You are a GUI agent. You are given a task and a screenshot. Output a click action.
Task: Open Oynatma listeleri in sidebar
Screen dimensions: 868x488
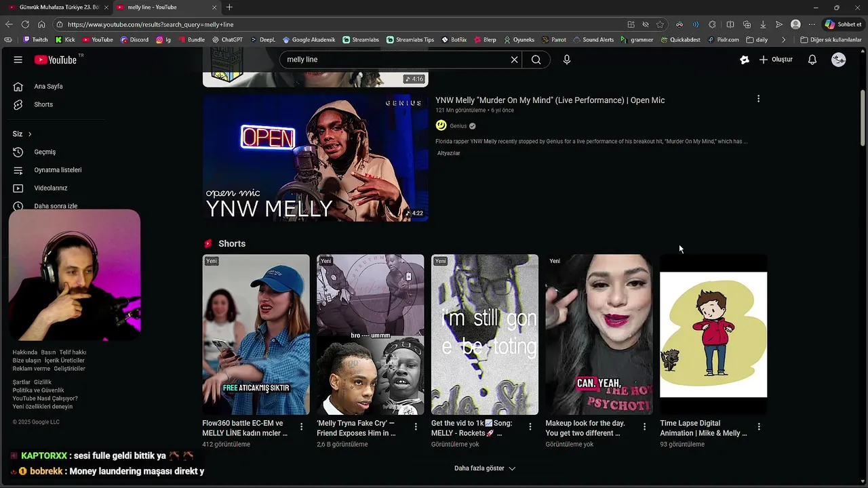point(58,170)
